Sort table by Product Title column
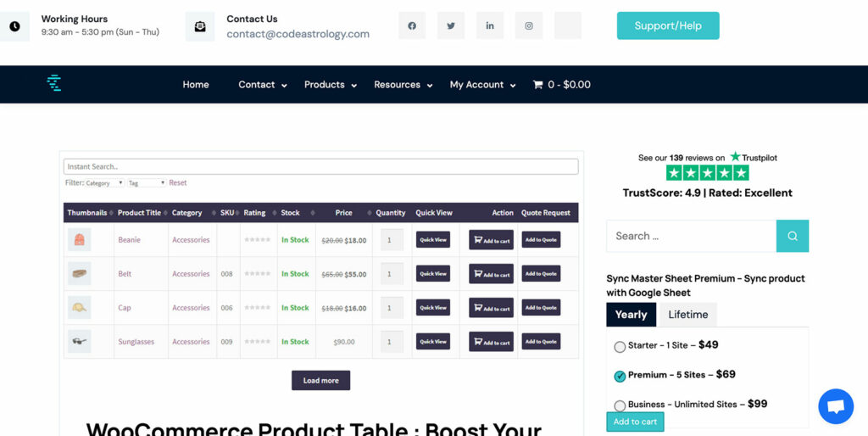 click(142, 213)
